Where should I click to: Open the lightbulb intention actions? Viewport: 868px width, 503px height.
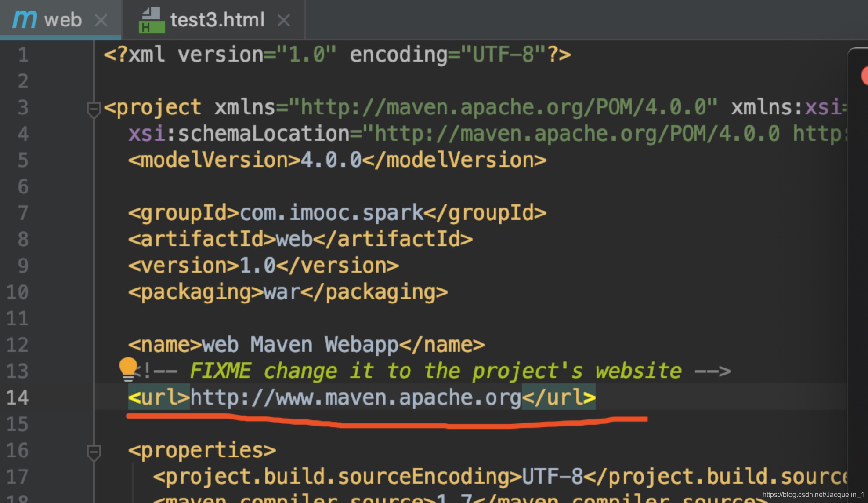(128, 369)
